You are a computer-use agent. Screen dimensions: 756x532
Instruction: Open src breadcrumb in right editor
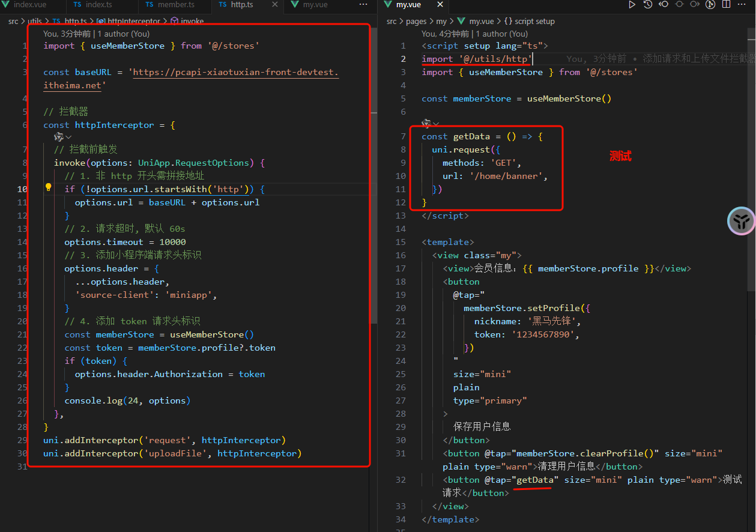[x=392, y=21]
